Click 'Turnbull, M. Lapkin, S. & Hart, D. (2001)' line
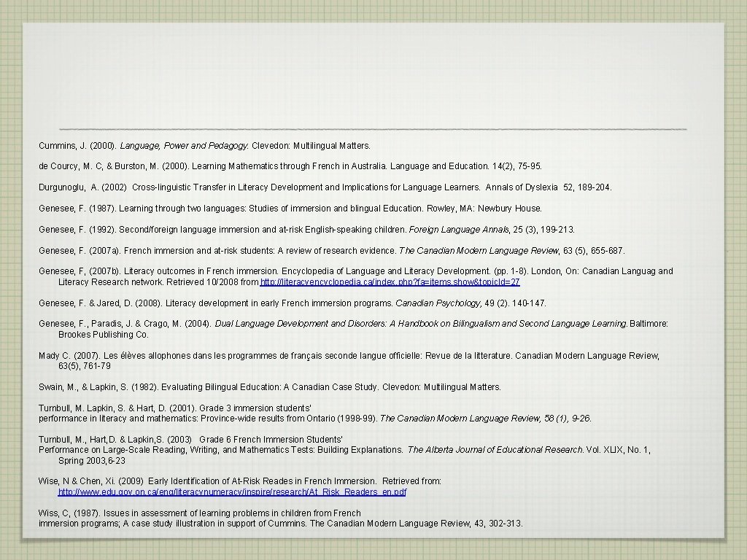Viewport: 747px width, 560px height. pos(175,408)
